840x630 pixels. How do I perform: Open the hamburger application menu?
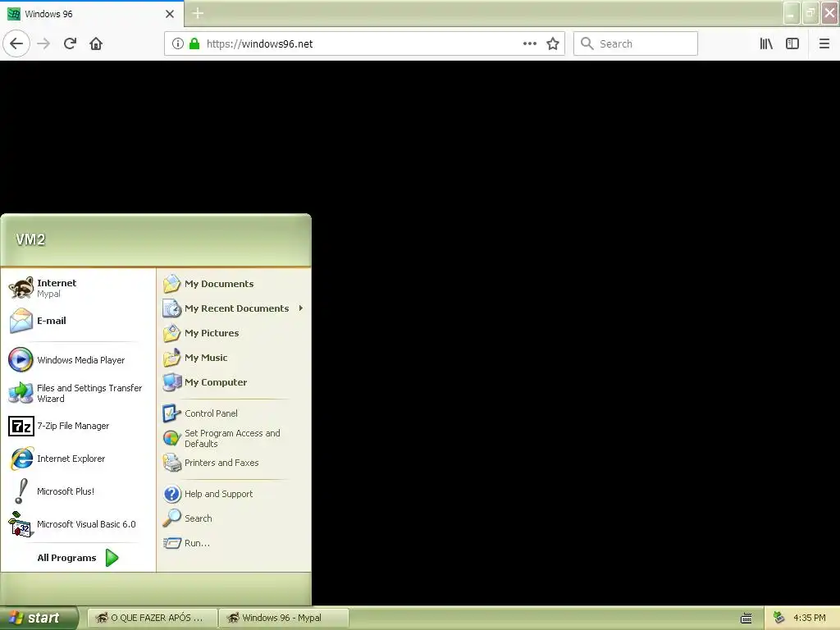pos(824,43)
